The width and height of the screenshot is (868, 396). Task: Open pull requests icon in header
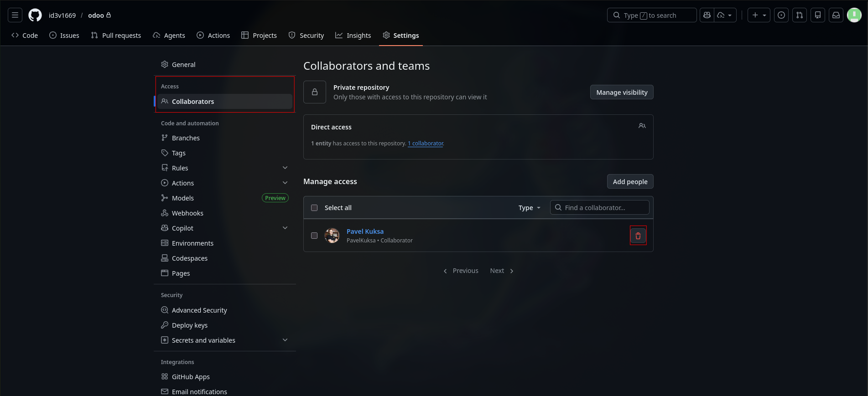[x=800, y=15]
